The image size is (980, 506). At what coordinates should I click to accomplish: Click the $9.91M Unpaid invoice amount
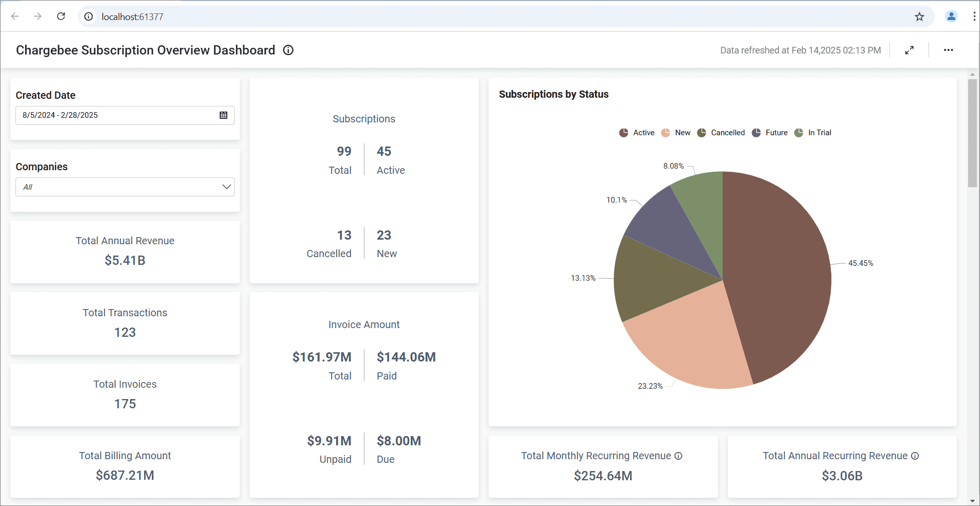tap(329, 441)
